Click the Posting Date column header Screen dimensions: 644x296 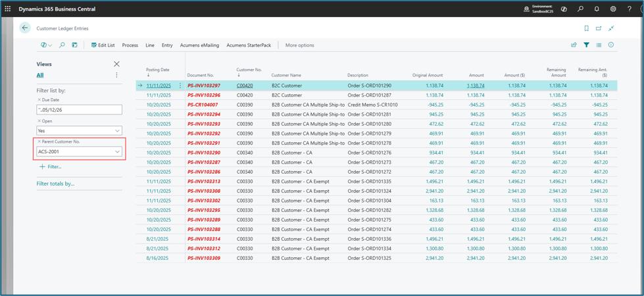click(x=158, y=70)
